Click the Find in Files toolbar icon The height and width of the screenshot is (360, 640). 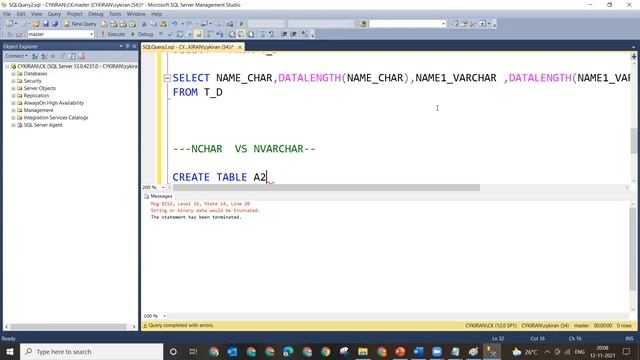[x=363, y=24]
